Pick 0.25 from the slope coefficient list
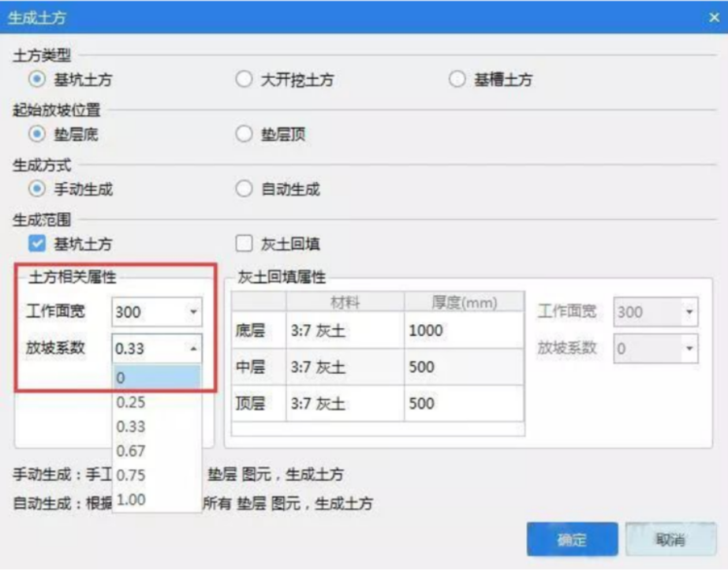Screen dimensions: 728x571 (x=156, y=402)
